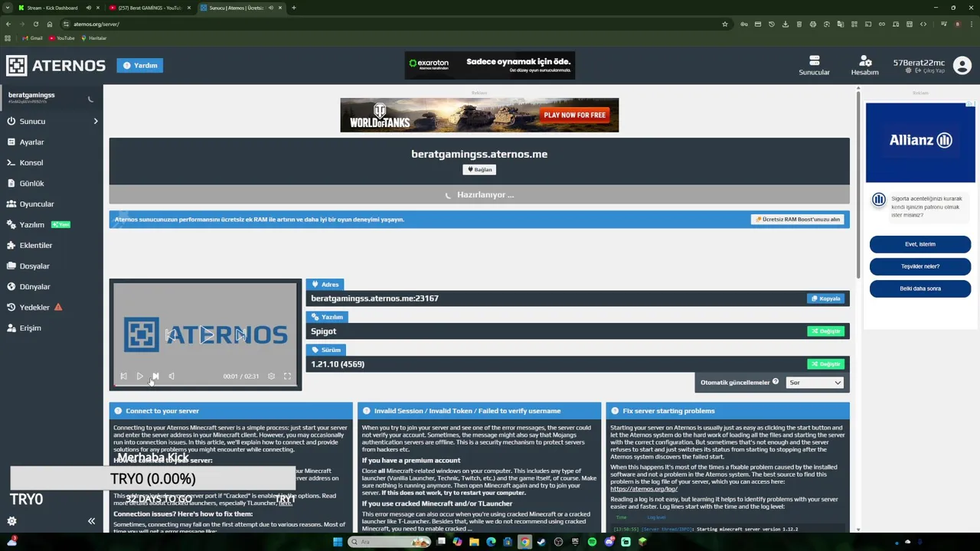
Task: Click the Aternos logo
Action: pyautogui.click(x=56, y=65)
